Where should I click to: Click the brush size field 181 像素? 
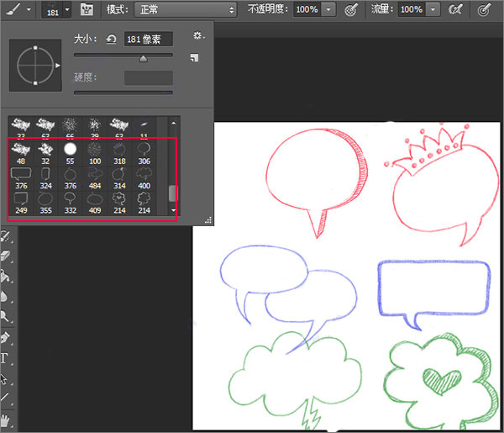click(x=148, y=39)
